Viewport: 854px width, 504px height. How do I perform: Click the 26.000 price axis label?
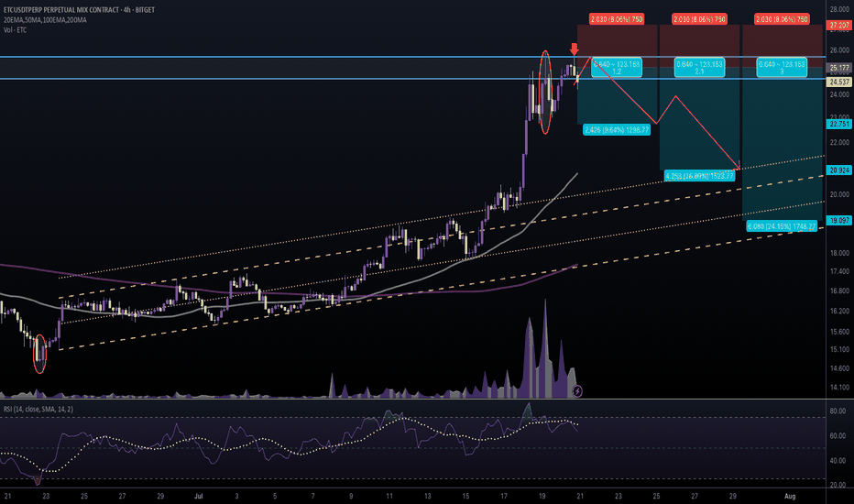[839, 50]
